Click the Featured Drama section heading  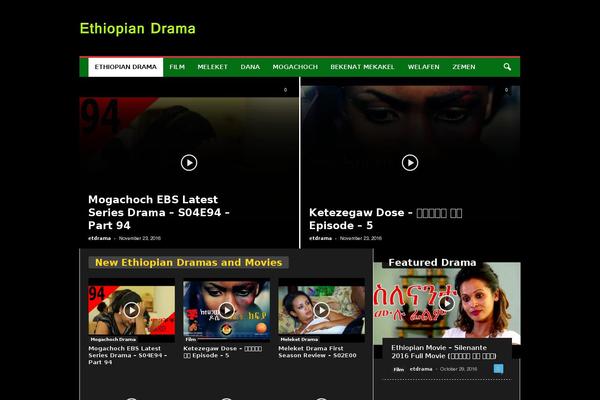pos(432,263)
